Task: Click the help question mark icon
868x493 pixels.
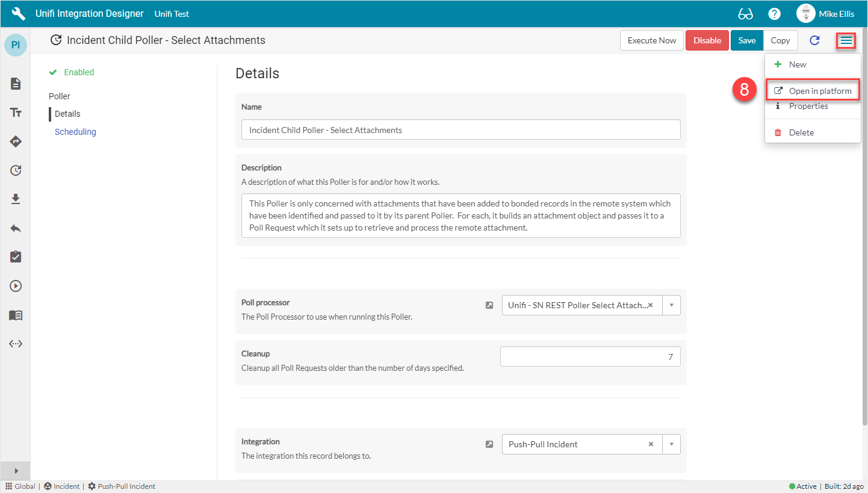Action: tap(774, 13)
